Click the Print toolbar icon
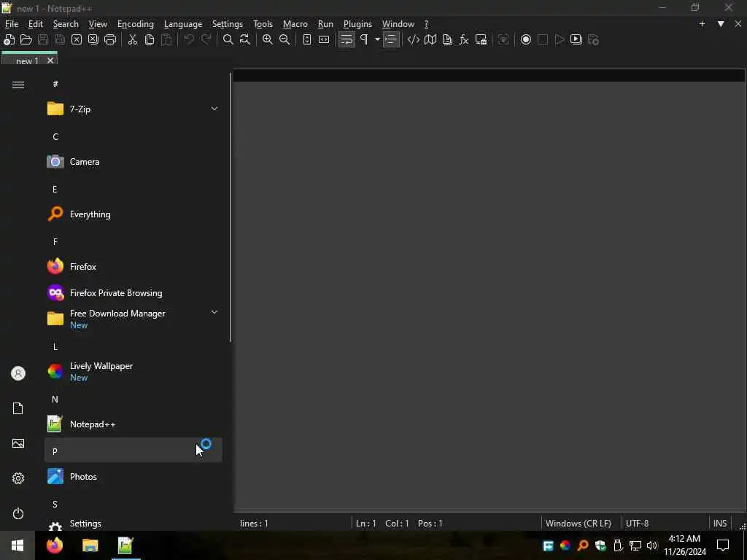Image resolution: width=747 pixels, height=560 pixels. [x=110, y=40]
